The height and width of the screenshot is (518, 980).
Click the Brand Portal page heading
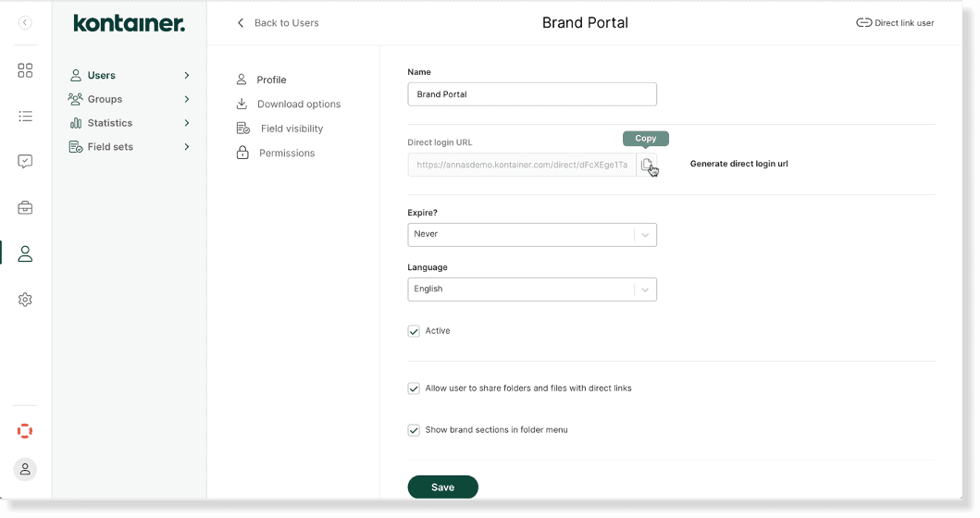[x=585, y=22]
